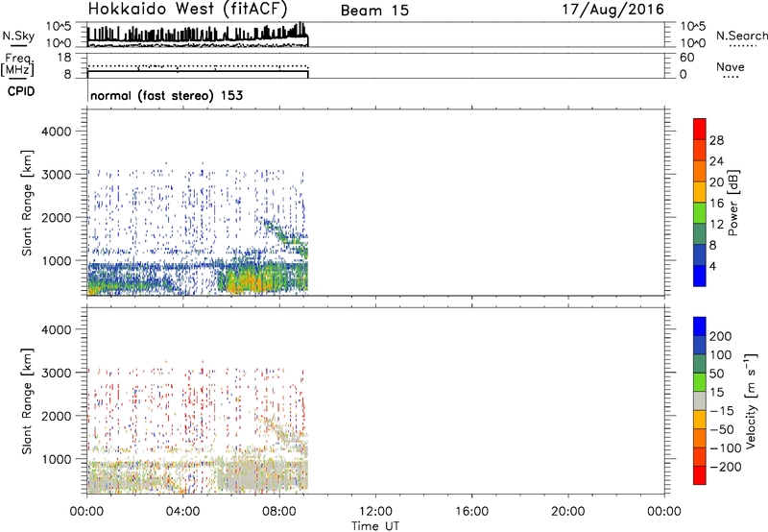This screenshot has height=532, width=768.
Task: Click the date "17/Aug/2016"
Action: (x=612, y=10)
